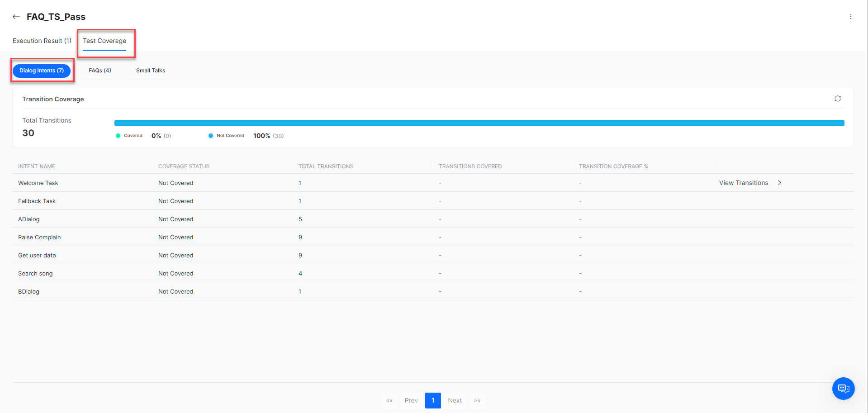Switch to the FAQs filter pill
Image resolution: width=868 pixels, height=413 pixels.
click(x=100, y=71)
